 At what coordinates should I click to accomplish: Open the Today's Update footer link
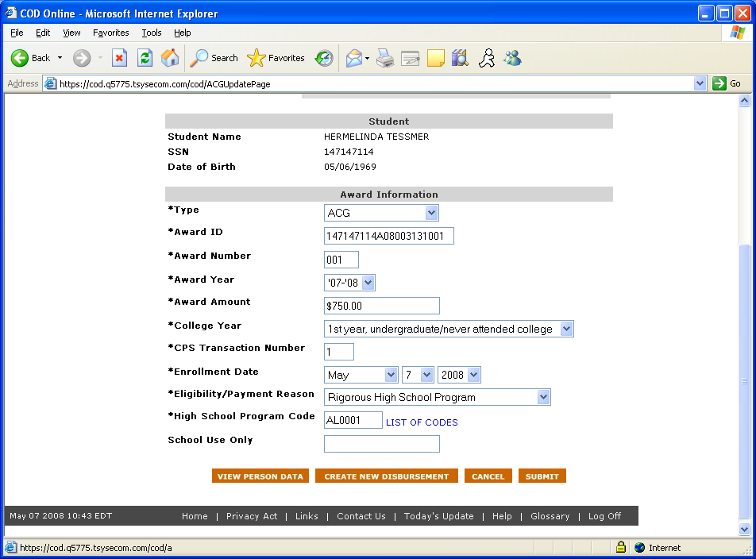438,516
